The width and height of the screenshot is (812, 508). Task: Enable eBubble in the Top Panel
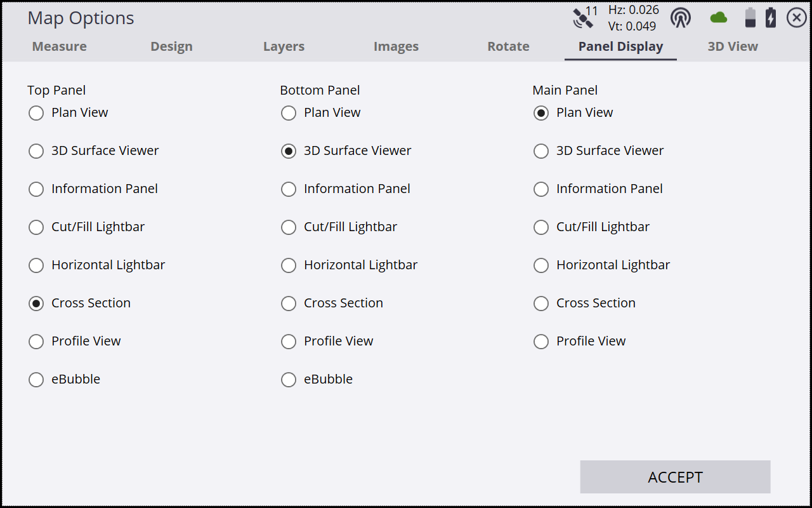click(x=36, y=379)
